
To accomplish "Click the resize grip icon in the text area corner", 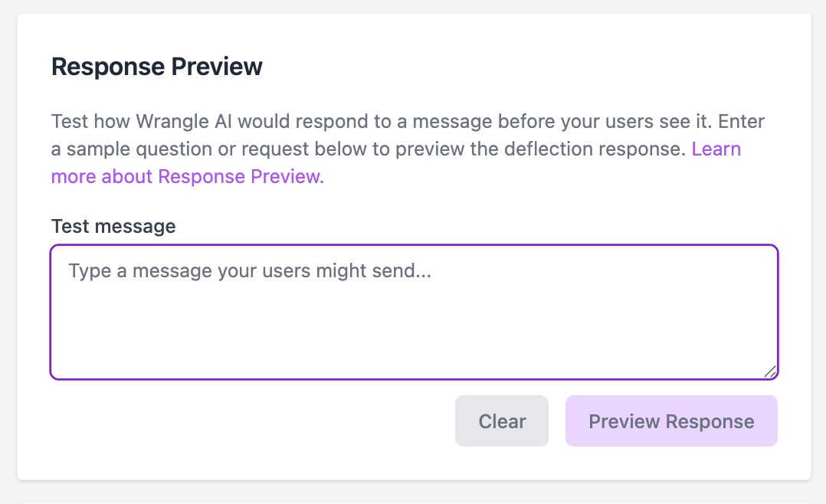I will tap(769, 371).
